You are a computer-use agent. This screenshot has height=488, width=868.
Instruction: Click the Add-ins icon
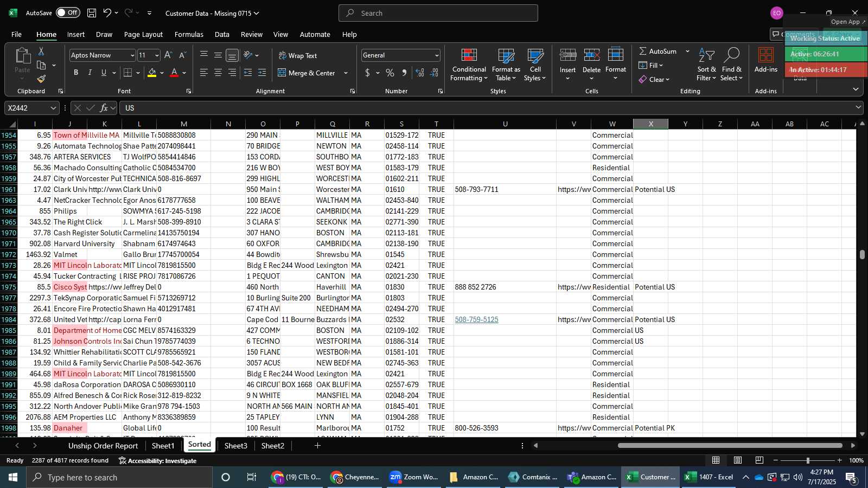766,55
